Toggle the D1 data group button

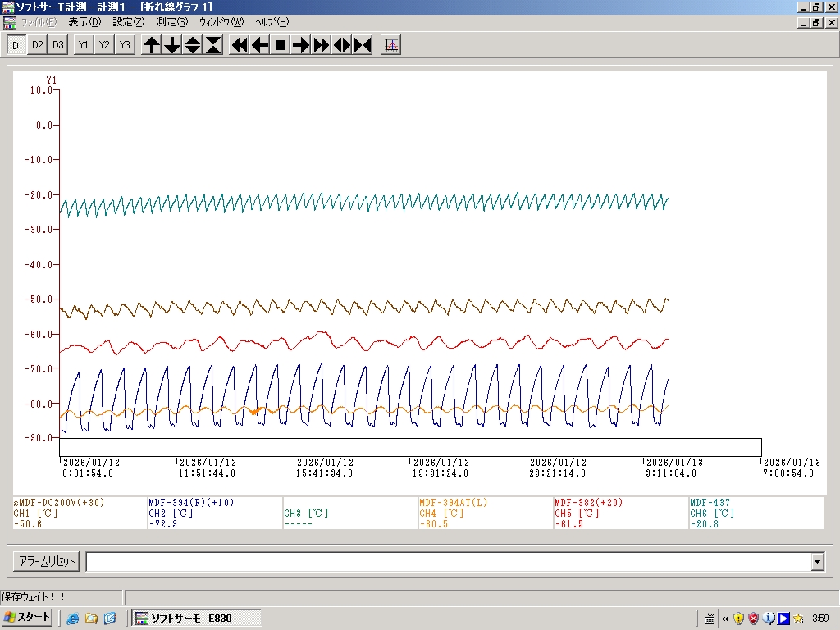(17, 45)
